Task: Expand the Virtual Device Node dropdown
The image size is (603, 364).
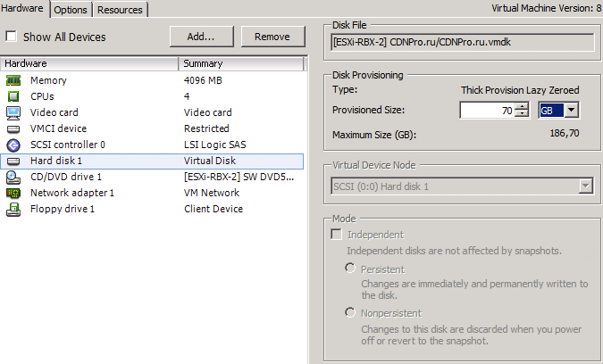Action: tap(586, 186)
